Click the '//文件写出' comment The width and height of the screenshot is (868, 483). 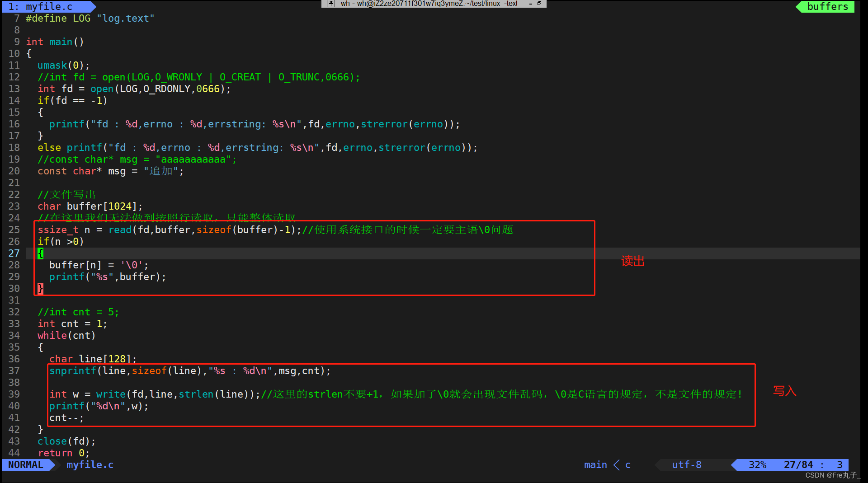coord(67,195)
